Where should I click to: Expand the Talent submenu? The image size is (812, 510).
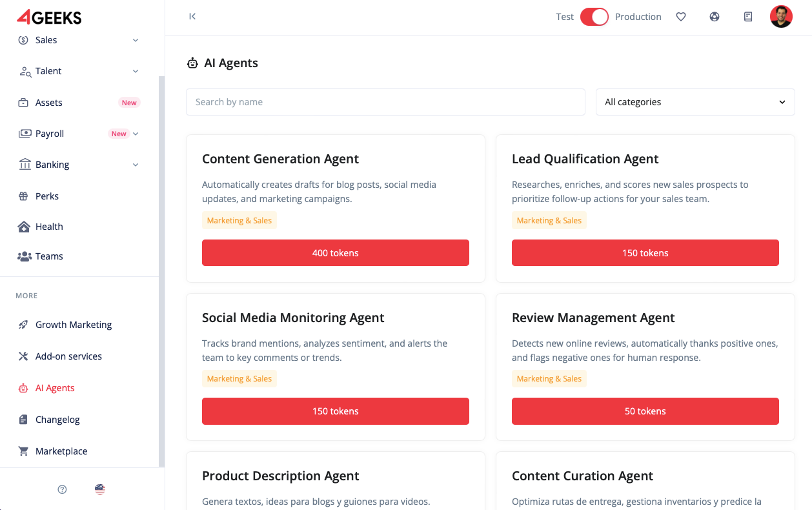tap(136, 71)
